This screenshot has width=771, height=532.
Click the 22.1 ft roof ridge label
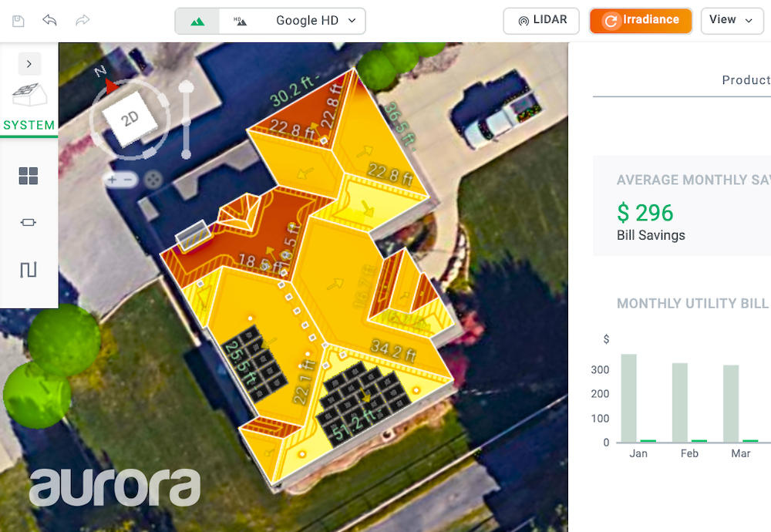tap(303, 381)
